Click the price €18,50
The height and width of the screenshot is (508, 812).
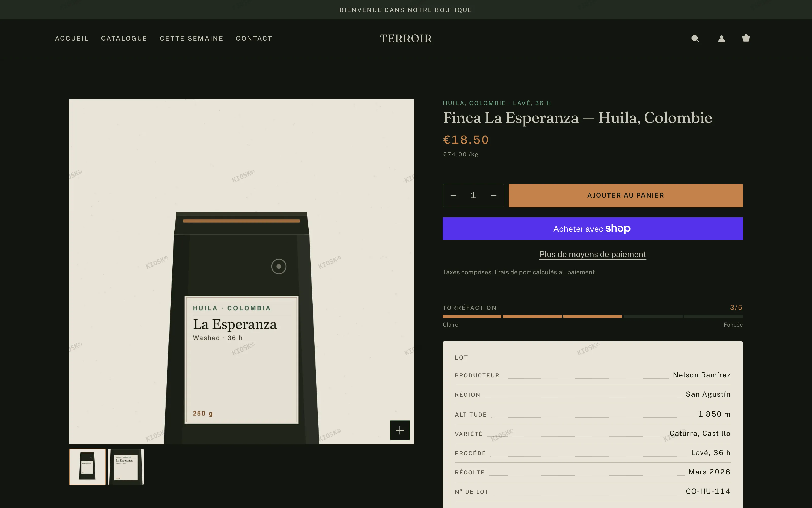tap(466, 140)
